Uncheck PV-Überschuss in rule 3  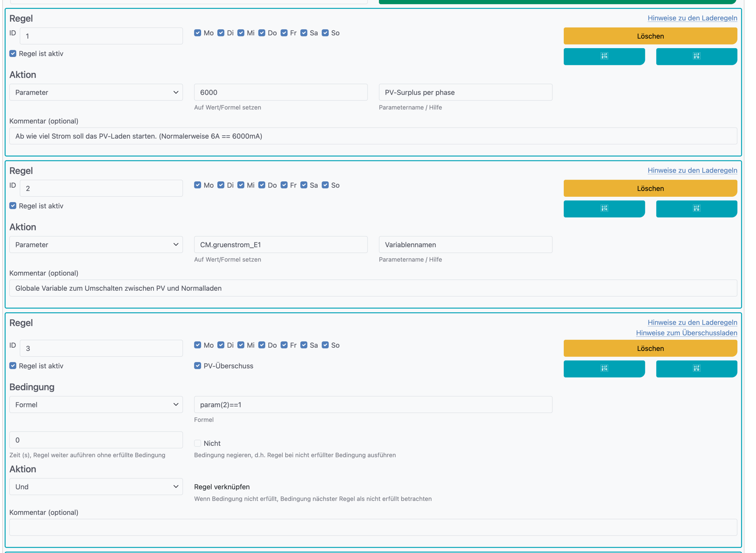click(x=198, y=365)
